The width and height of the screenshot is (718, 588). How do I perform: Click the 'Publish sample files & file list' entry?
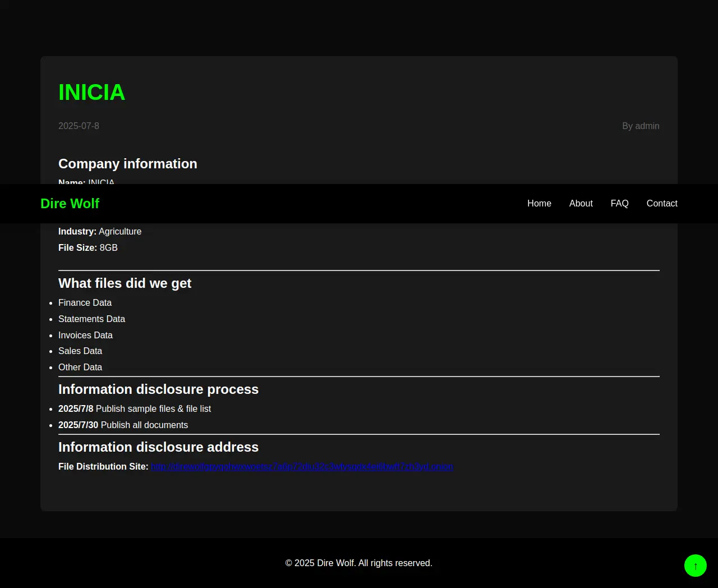153,409
